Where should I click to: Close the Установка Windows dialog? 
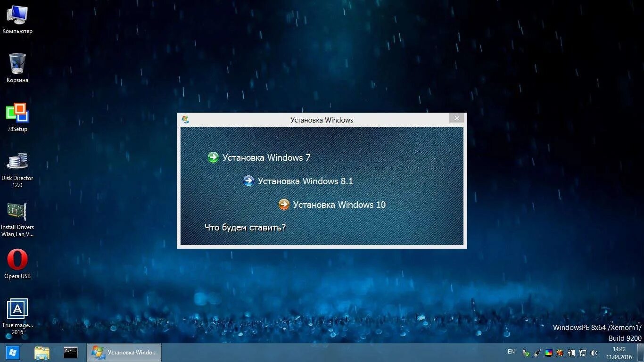click(456, 118)
